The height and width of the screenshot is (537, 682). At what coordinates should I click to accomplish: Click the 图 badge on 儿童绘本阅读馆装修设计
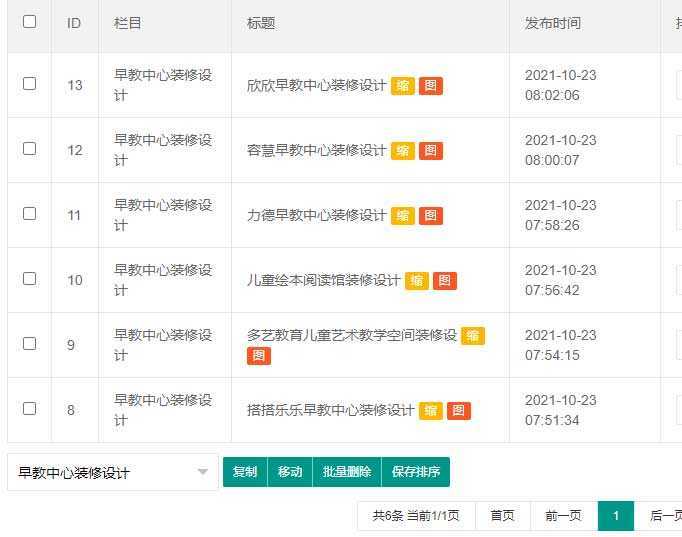click(x=445, y=281)
